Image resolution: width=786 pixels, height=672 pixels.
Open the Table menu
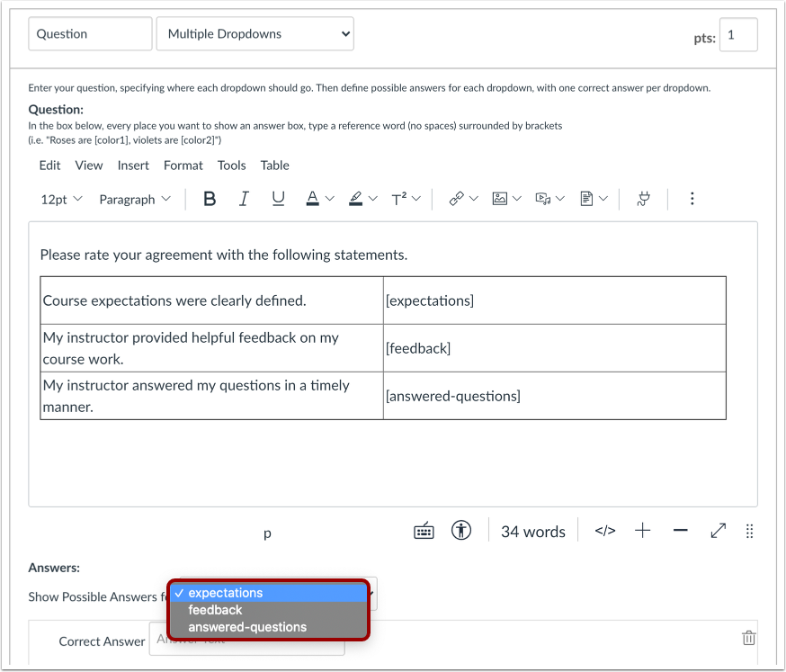coord(274,166)
